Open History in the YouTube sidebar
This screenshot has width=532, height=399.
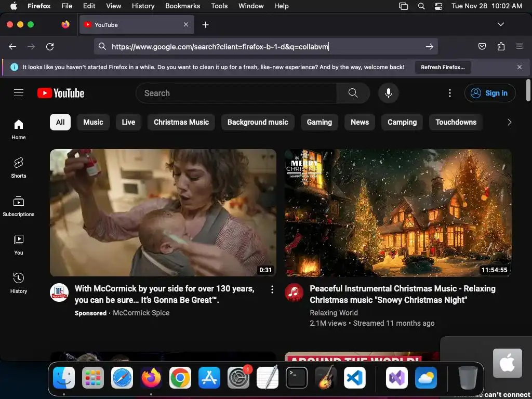pos(19,283)
